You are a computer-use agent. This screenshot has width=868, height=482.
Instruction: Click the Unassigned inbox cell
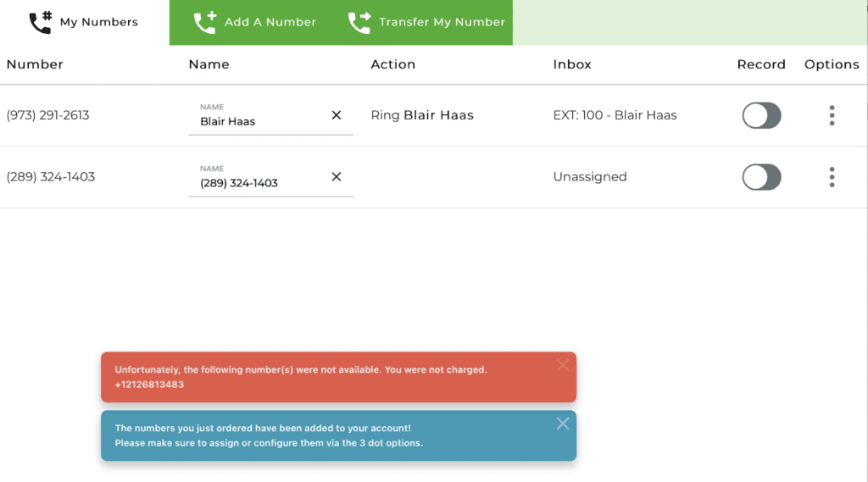click(x=590, y=177)
